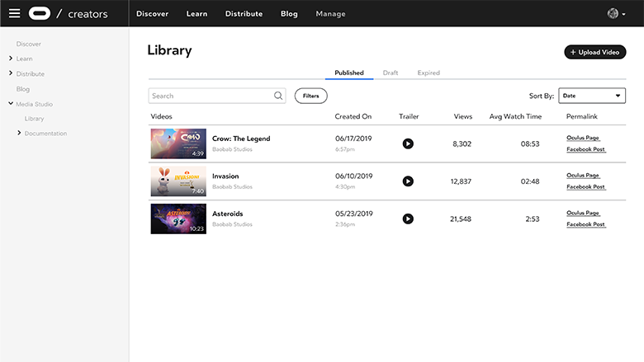Expand the Learn sidebar item
644x362 pixels.
[x=11, y=59]
